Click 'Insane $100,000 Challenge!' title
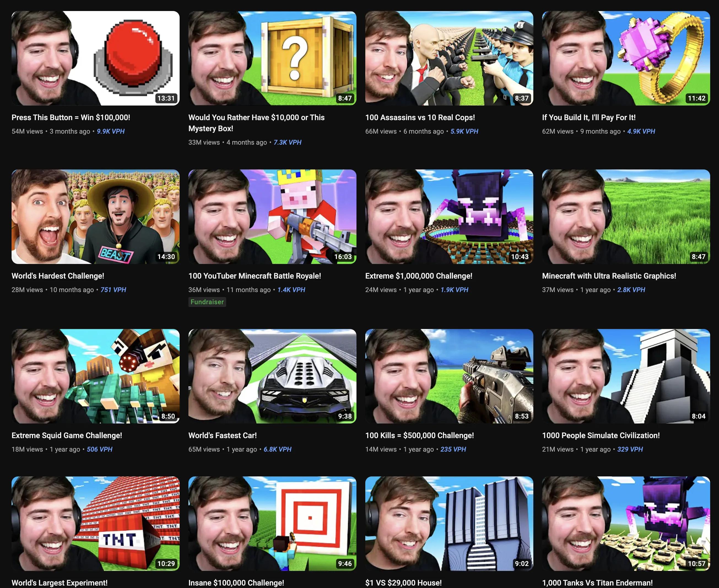 pyautogui.click(x=236, y=583)
